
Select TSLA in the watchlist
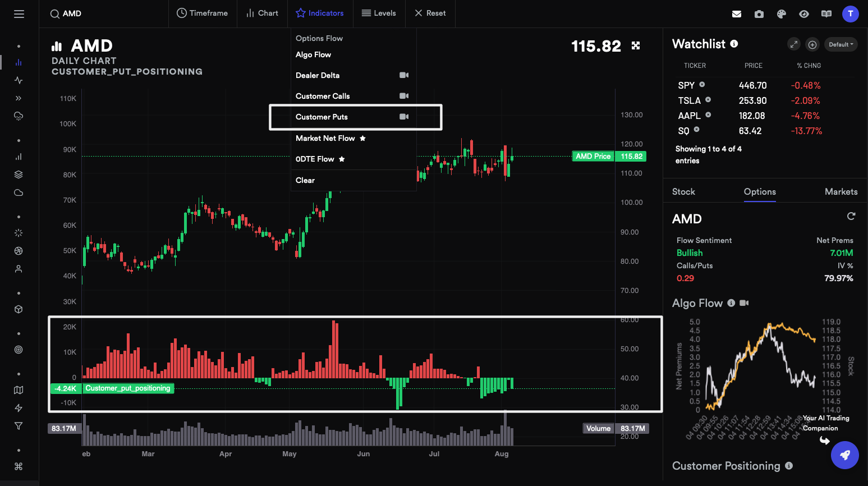(690, 100)
